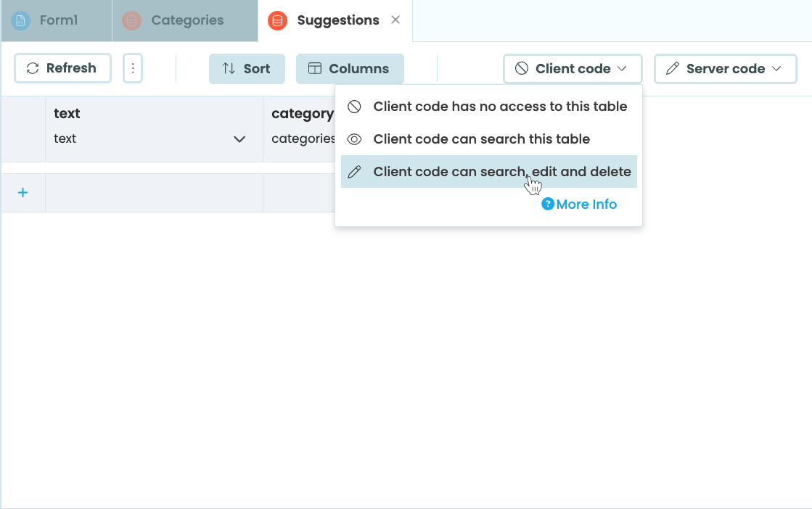Enable 'Client code can search this table'

(x=482, y=138)
